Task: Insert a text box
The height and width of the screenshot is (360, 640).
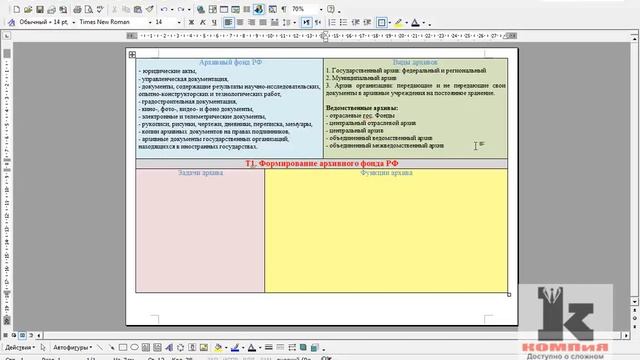Action: click(x=146, y=348)
